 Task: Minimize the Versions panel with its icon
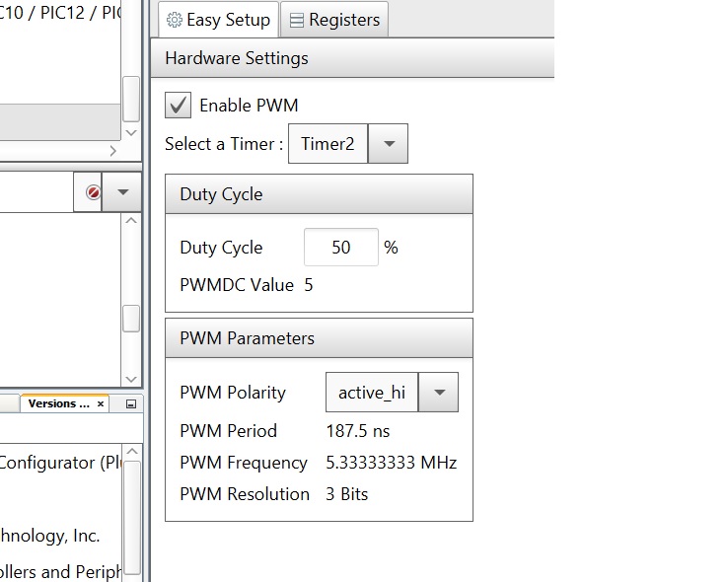[x=130, y=404]
